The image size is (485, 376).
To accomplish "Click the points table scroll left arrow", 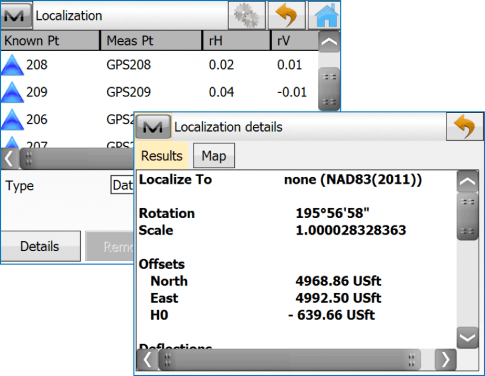I will tap(10, 159).
